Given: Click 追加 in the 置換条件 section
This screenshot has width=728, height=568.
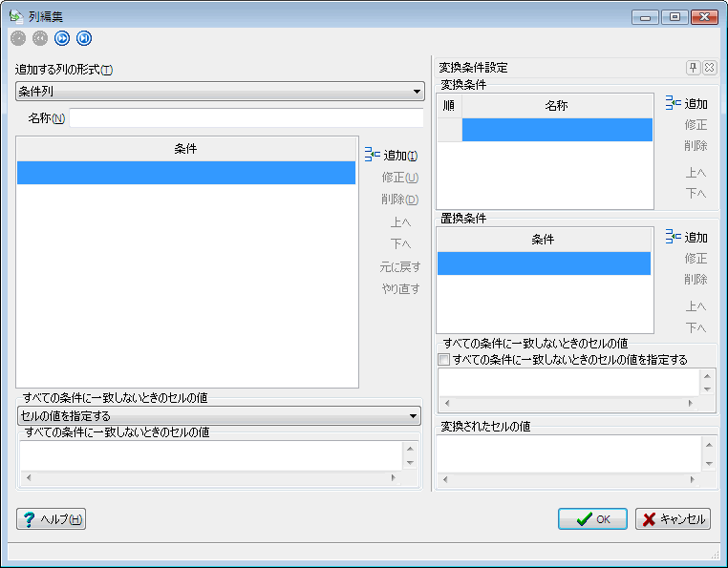Looking at the screenshot, I should click(x=687, y=237).
